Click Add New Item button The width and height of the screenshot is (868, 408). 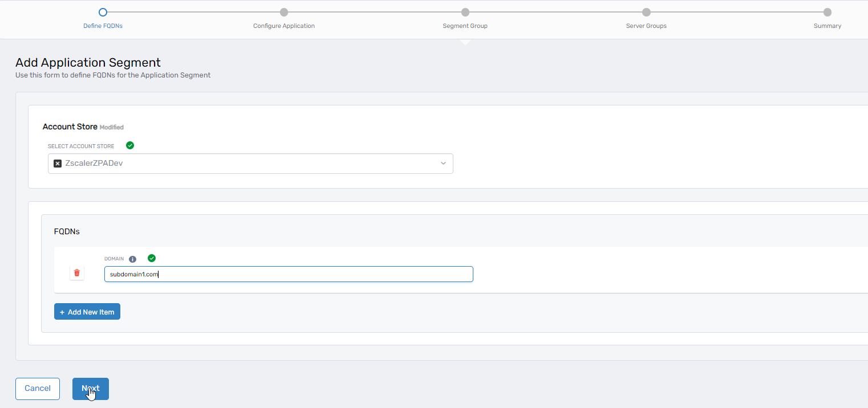pos(87,312)
